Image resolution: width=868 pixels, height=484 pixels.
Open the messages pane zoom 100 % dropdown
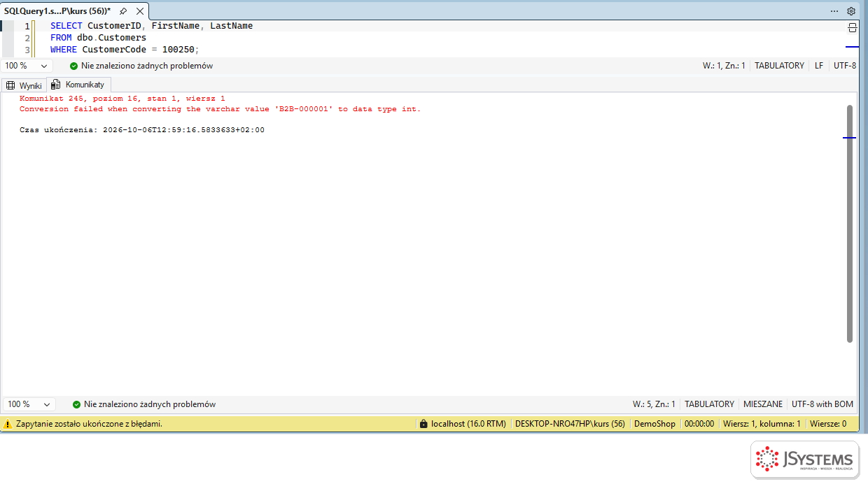coord(29,404)
